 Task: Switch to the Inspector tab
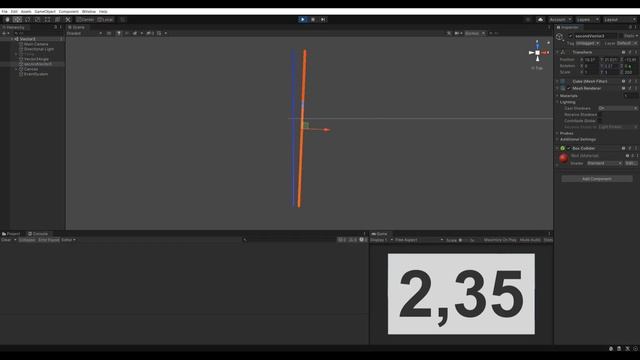pos(568,27)
